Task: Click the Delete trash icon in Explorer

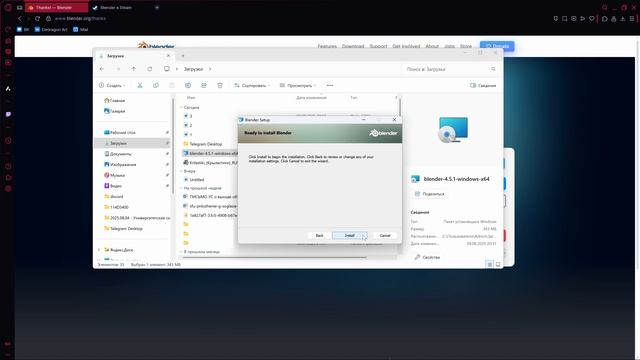Action: [x=220, y=85]
